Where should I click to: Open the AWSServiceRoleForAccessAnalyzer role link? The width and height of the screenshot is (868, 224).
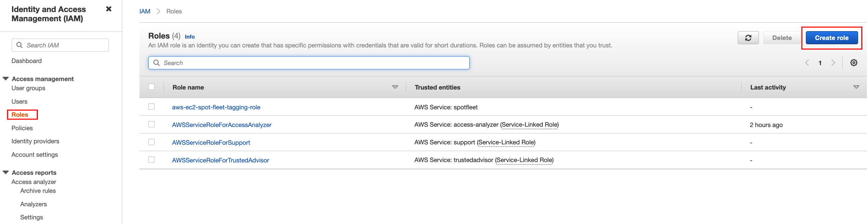(x=221, y=125)
